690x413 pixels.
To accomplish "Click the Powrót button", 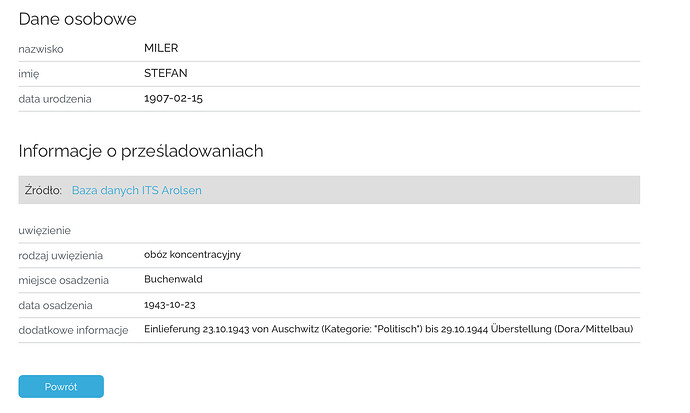I will (61, 386).
